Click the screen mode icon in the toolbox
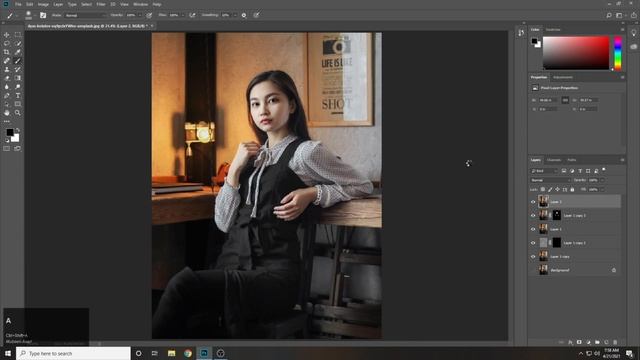 18,149
